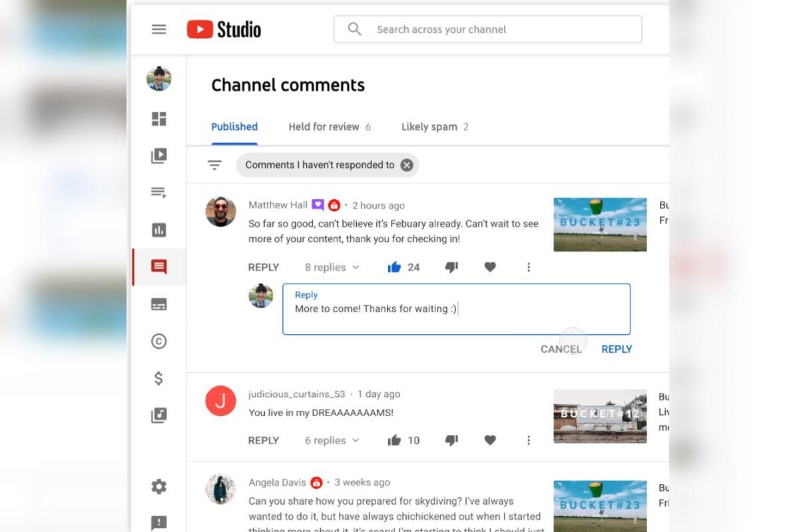The image size is (799, 532).
Task: Open the Audio library from the sidebar
Action: click(158, 415)
